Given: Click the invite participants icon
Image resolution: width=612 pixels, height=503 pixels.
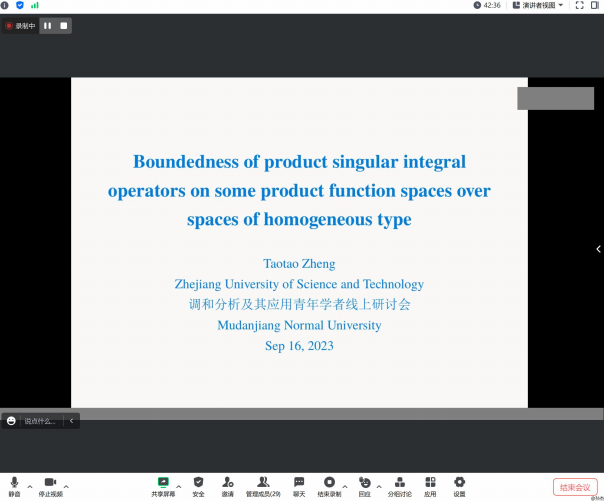Looking at the screenshot, I should [228, 483].
